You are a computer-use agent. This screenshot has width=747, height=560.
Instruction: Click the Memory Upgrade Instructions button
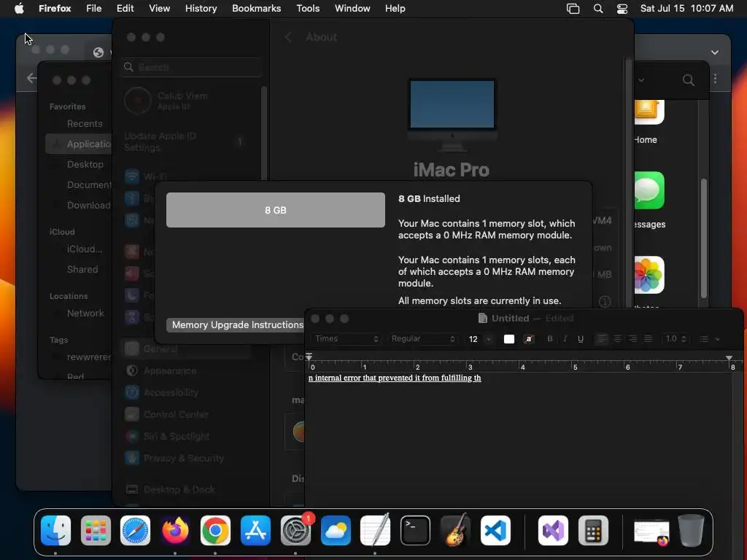(237, 324)
